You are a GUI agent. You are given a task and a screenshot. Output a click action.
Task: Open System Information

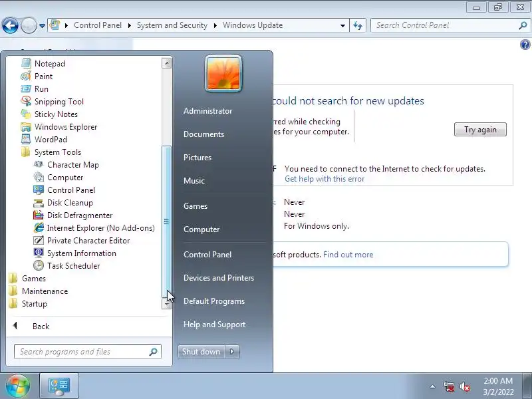tap(75, 253)
